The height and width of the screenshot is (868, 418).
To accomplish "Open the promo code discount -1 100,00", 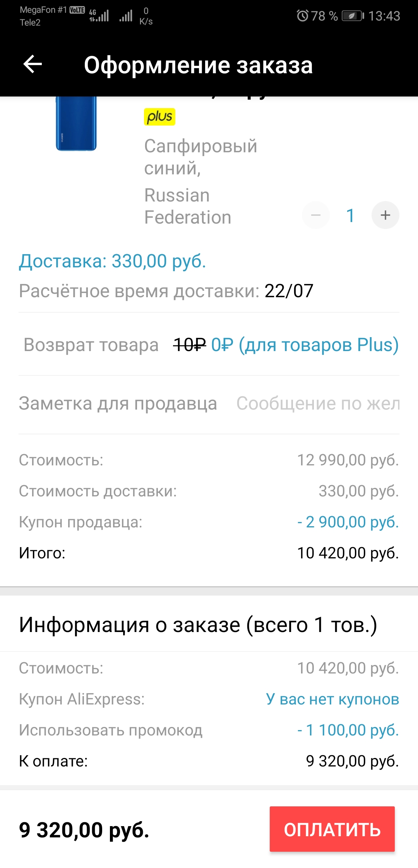I will pos(348,730).
